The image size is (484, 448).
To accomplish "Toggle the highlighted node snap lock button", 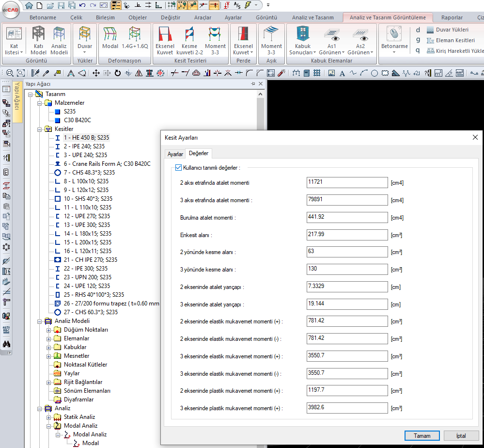I will 183,5.
